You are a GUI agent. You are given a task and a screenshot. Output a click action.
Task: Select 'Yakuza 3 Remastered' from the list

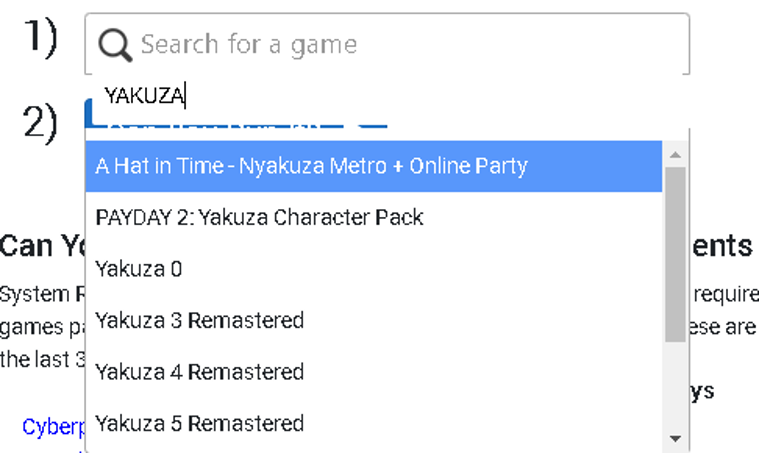click(200, 320)
